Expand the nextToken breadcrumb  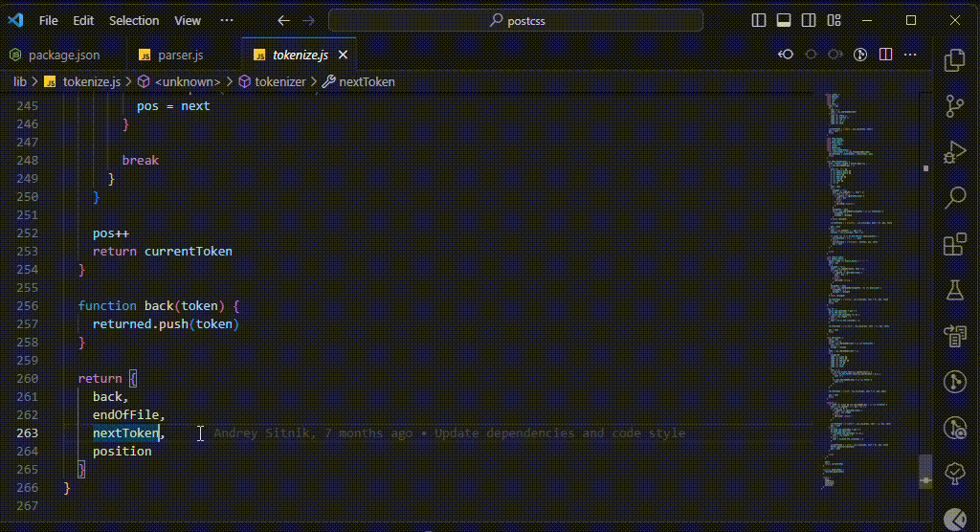click(x=367, y=82)
